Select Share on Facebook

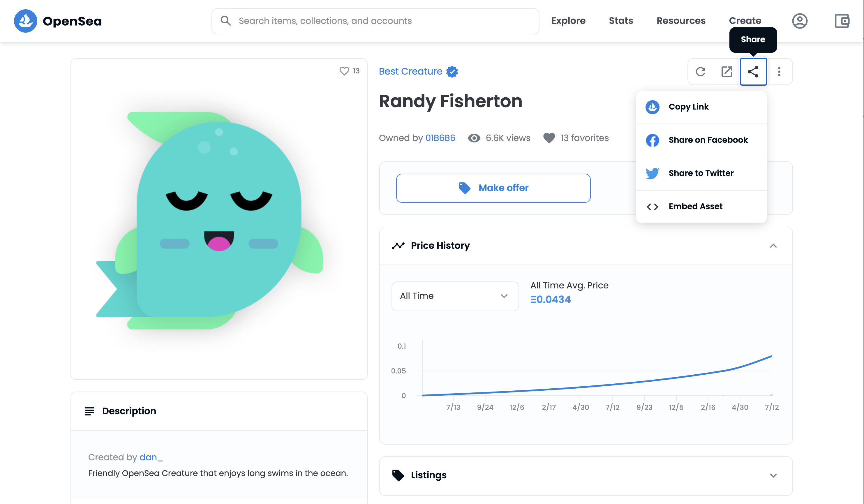[x=708, y=140]
